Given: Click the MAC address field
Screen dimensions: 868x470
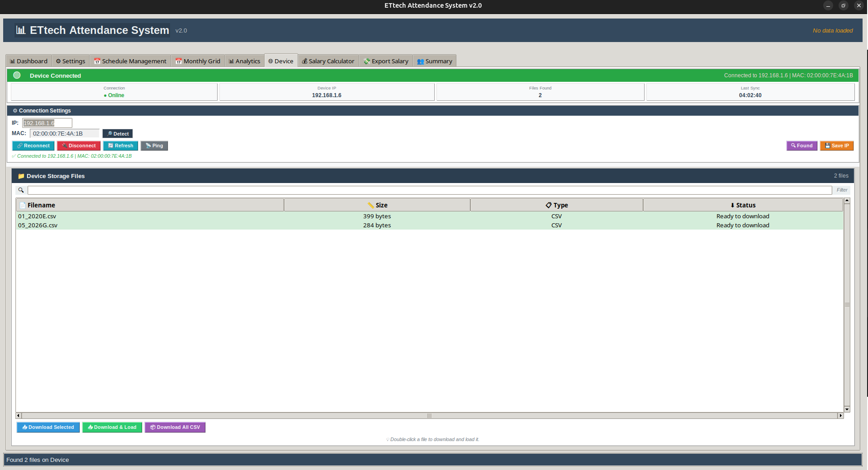Looking at the screenshot, I should coord(64,133).
